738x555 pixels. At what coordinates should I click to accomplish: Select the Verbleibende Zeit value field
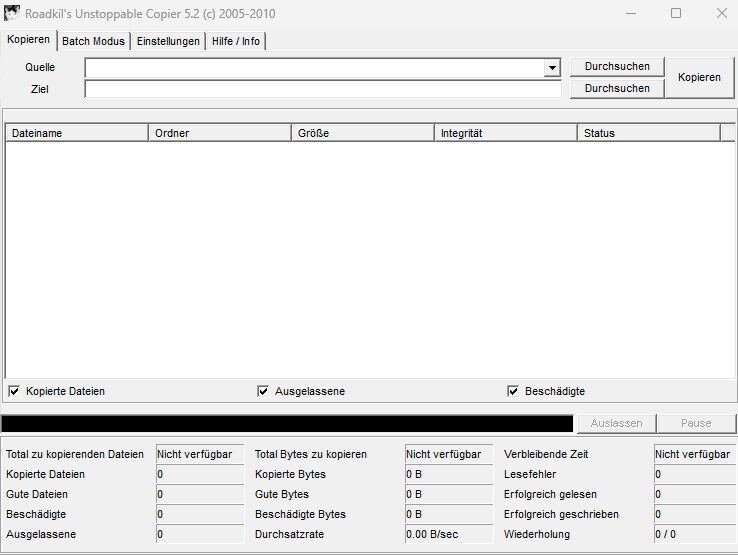point(695,454)
